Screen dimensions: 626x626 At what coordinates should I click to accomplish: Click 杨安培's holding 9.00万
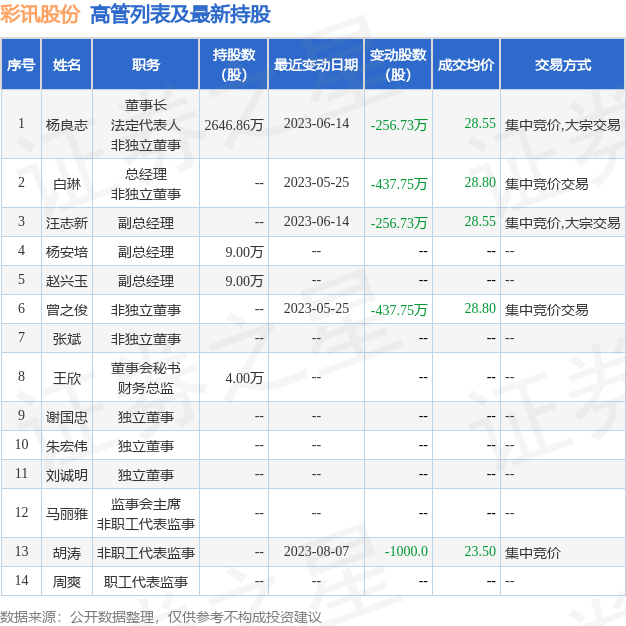point(244,252)
